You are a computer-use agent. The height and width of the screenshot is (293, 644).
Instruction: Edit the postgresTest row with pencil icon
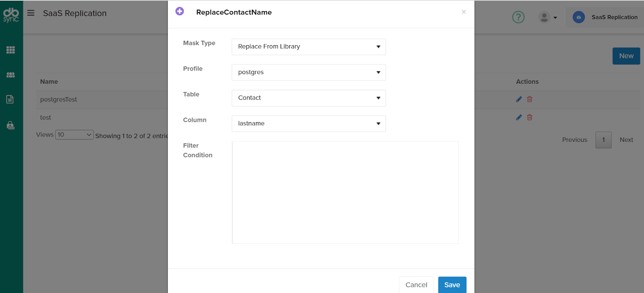[x=519, y=99]
